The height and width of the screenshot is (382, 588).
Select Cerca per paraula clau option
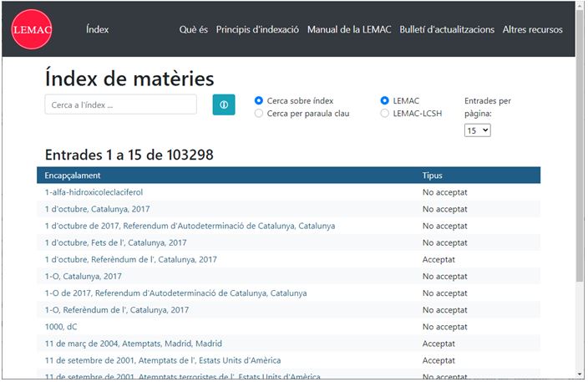click(x=258, y=114)
